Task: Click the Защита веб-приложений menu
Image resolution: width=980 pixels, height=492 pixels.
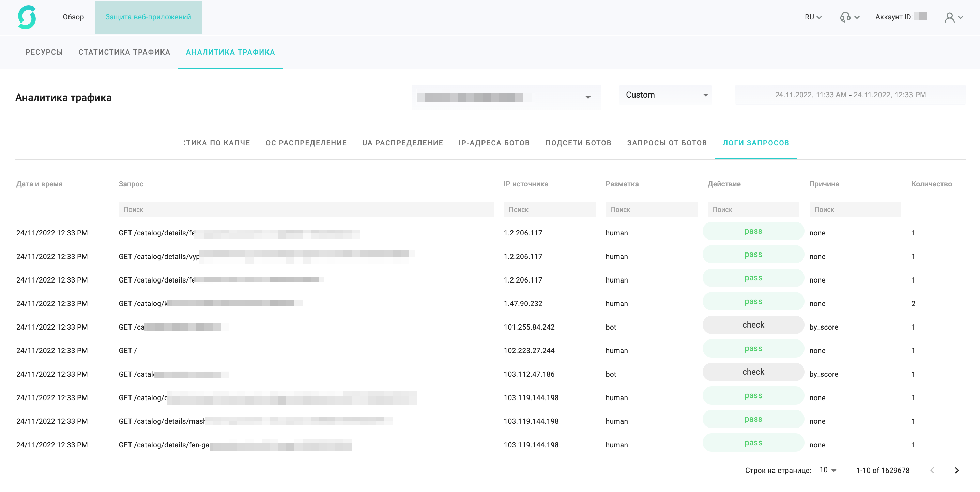Action: point(148,17)
